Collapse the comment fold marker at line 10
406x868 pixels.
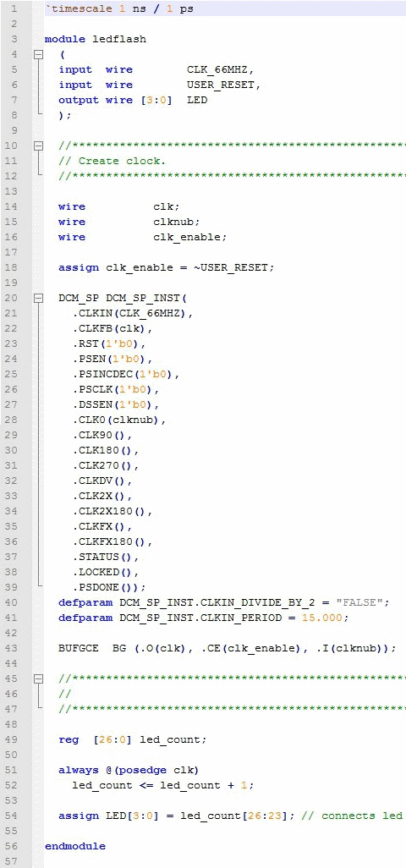(38, 146)
